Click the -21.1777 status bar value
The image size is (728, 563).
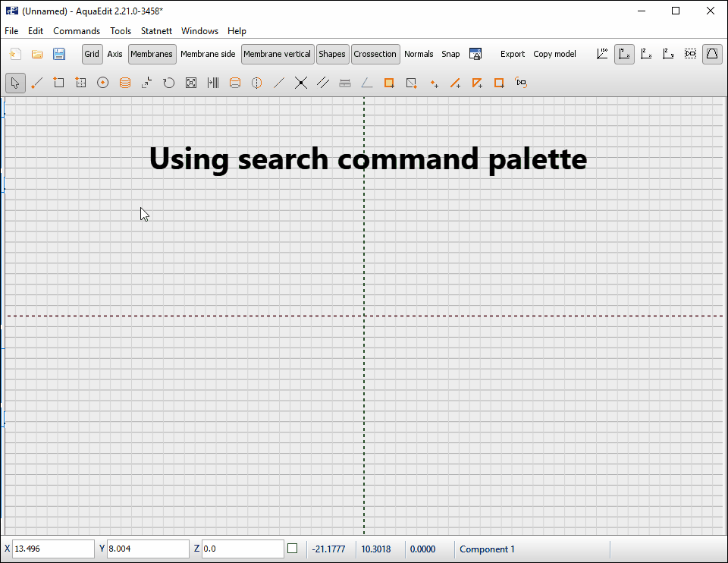point(328,549)
